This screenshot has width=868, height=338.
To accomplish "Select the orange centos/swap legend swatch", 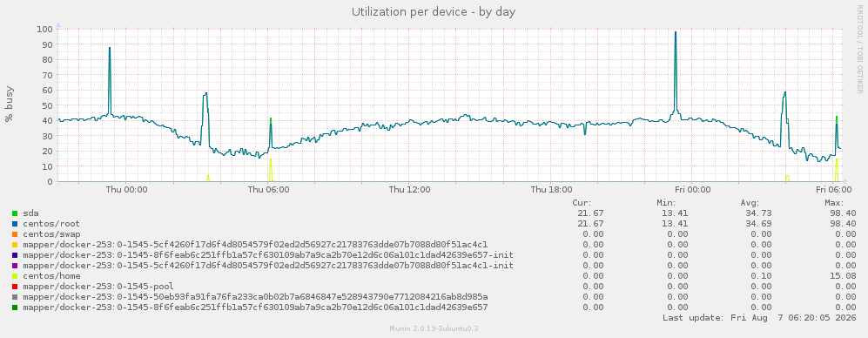I will 15,234.
